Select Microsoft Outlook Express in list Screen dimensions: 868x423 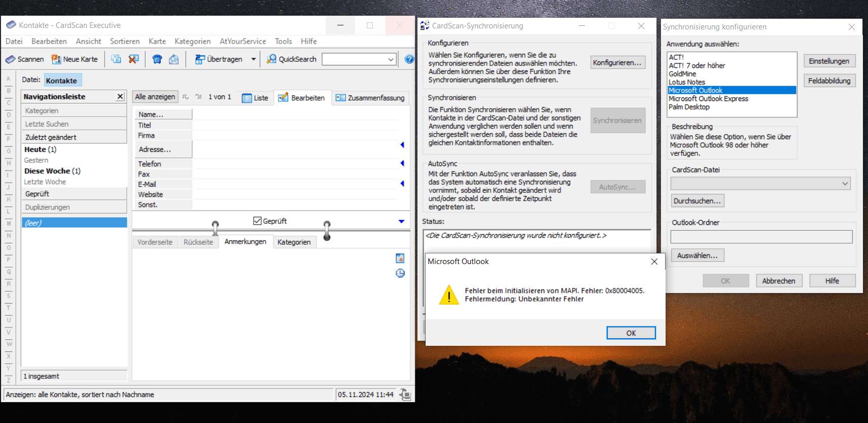click(x=708, y=99)
